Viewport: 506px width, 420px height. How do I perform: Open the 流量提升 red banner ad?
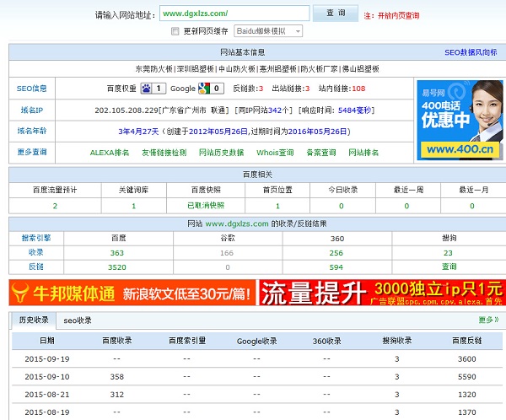pos(381,293)
